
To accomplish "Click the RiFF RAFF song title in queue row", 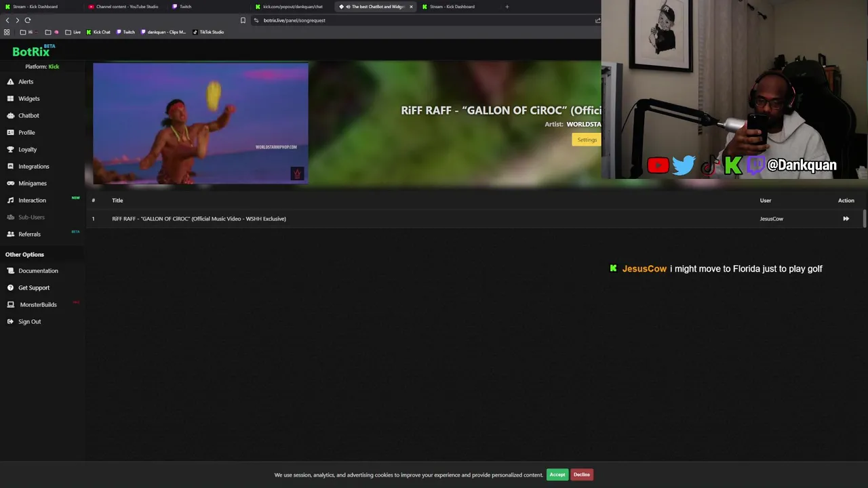I will pos(199,218).
